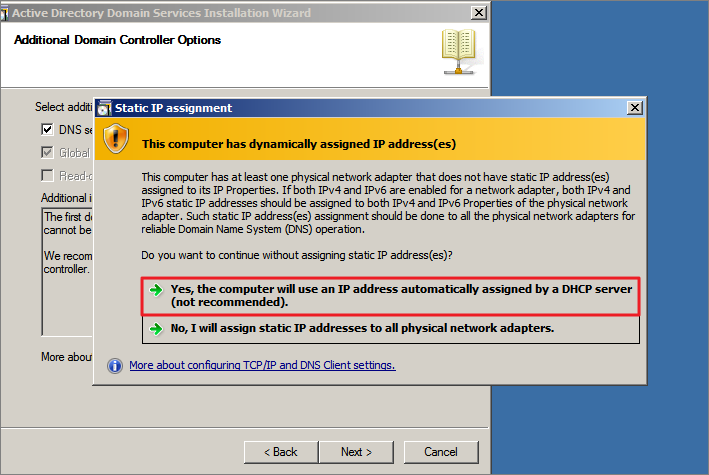Close the Static IP assignment dialog

pyautogui.click(x=635, y=108)
